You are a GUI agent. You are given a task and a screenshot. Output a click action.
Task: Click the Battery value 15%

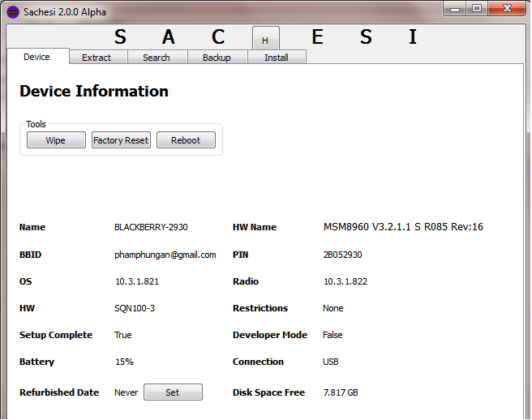[x=124, y=362]
